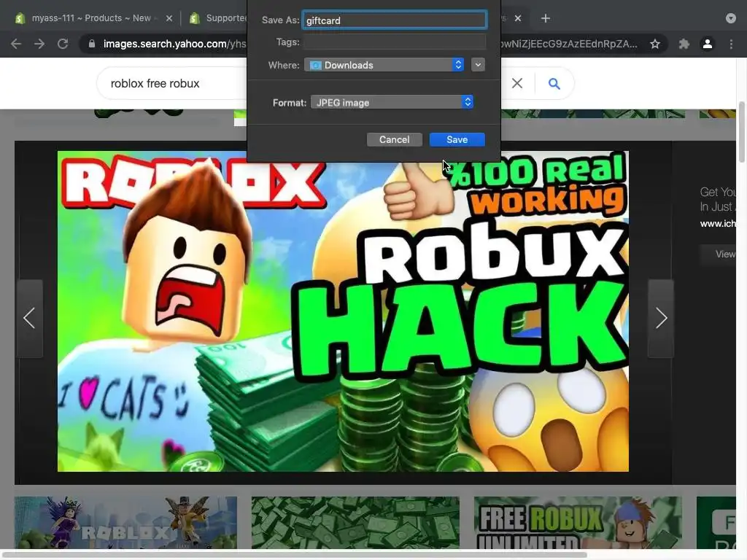Image resolution: width=747 pixels, height=560 pixels.
Task: Click the padlock site info icon
Action: 91,44
